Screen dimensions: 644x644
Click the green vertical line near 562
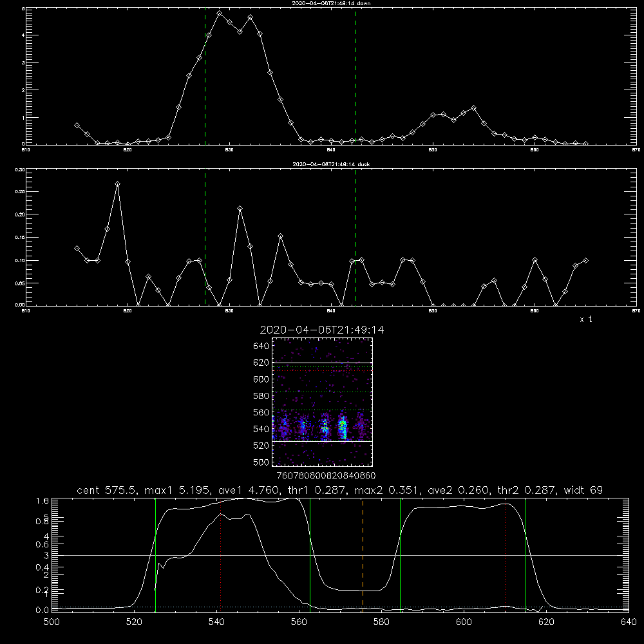pos(310,554)
